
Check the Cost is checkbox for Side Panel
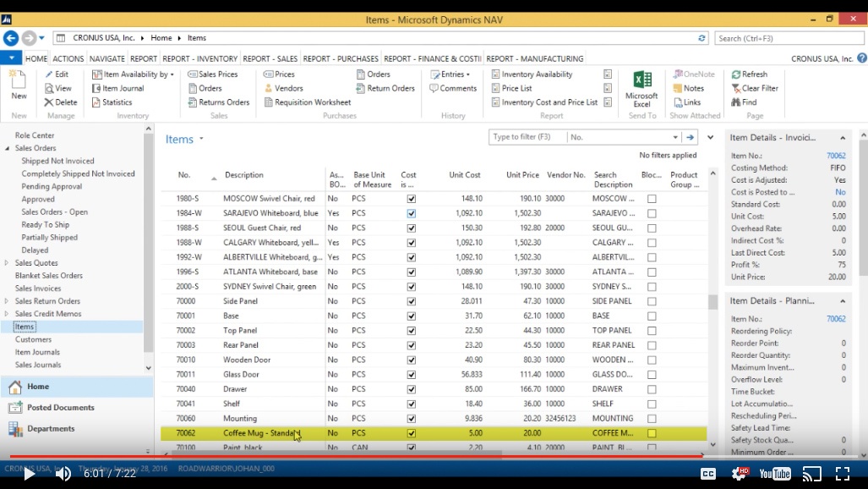411,301
